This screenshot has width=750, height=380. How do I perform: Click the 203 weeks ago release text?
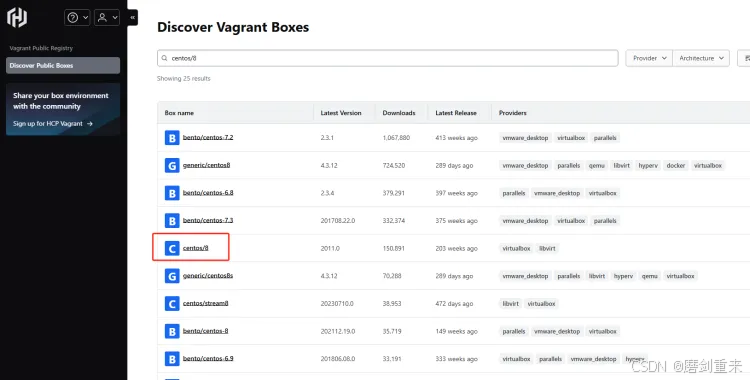click(x=456, y=248)
